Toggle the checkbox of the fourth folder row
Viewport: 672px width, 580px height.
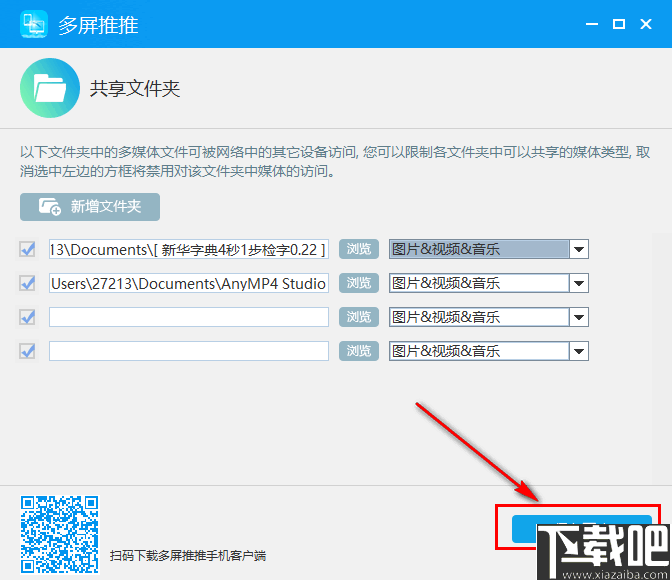pyautogui.click(x=27, y=351)
